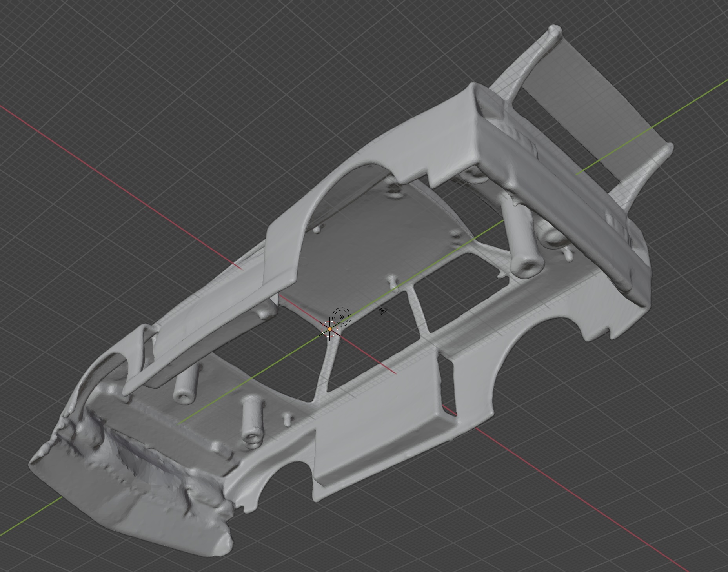Select the small camera object icon
Screen dimensions: 728x572
coord(383,312)
